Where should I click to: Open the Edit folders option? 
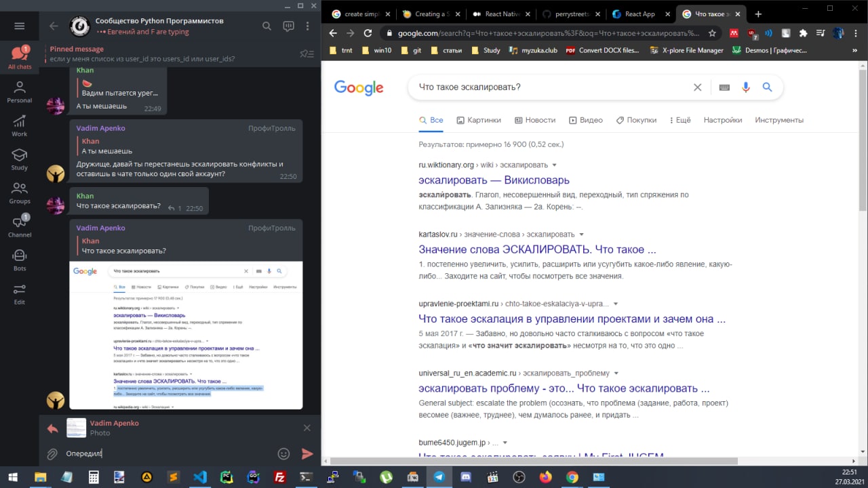[20, 293]
